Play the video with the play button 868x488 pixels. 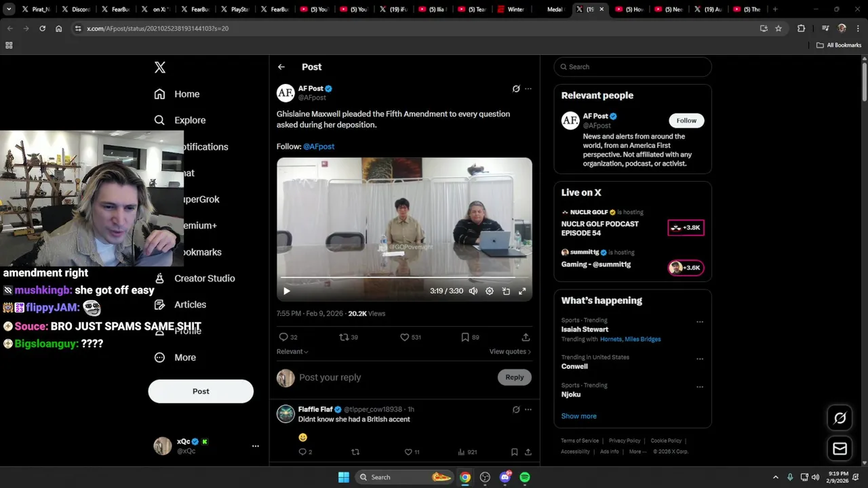286,291
